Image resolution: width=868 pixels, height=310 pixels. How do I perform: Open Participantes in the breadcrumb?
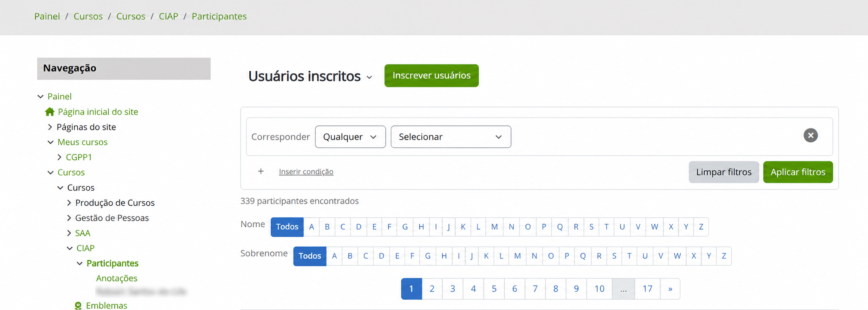pos(219,16)
